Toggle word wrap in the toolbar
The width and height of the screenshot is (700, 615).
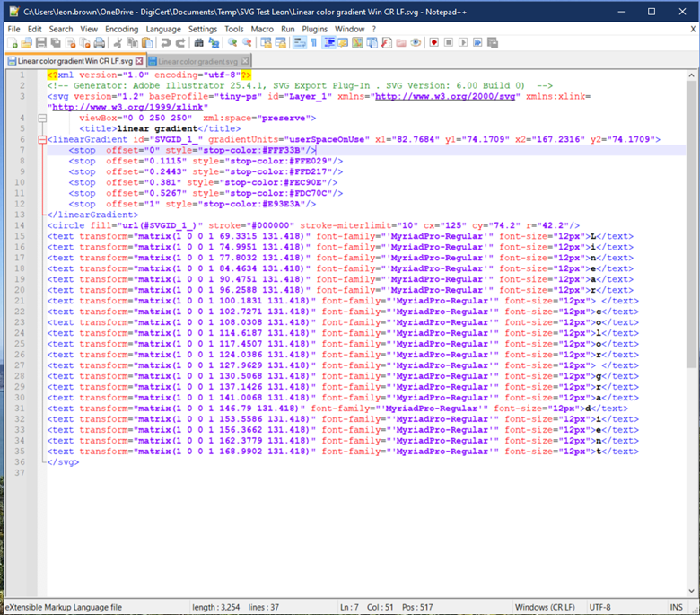(x=300, y=43)
